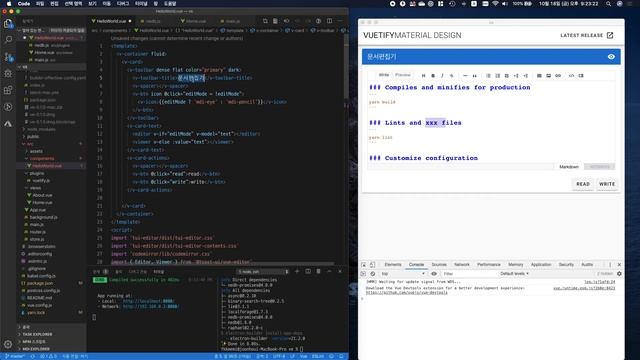This screenshot has height=360, width=640.
Task: Click the Bold icon in markdown editor toolbar
Action: 433,76
